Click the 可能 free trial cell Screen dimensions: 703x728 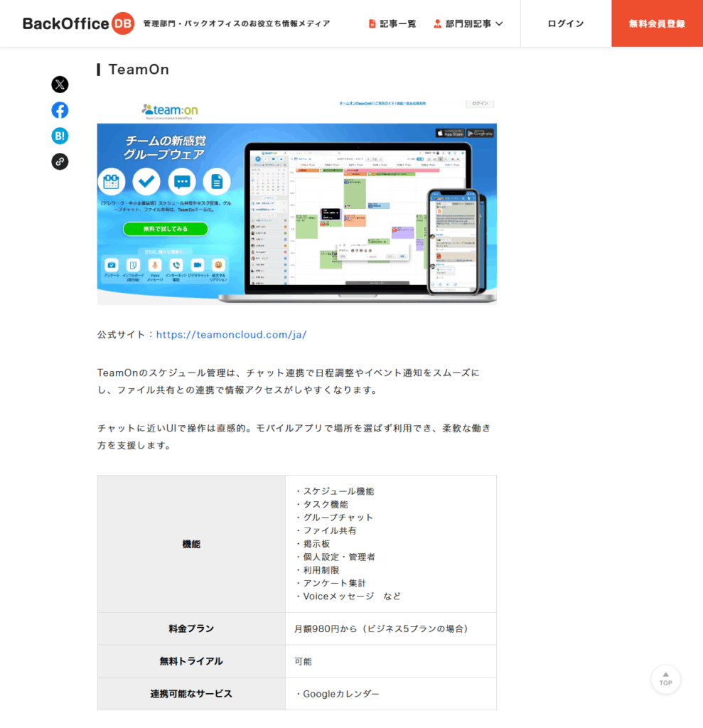(x=390, y=661)
